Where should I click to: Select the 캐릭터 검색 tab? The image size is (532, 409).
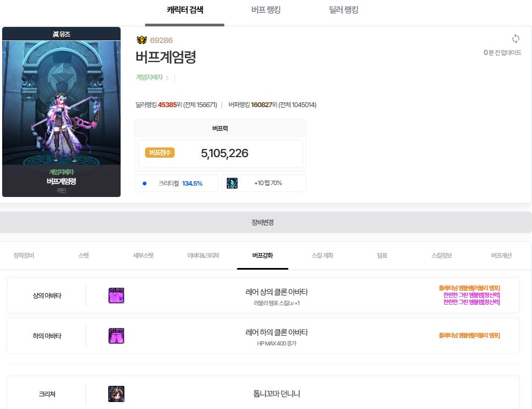[x=185, y=10]
